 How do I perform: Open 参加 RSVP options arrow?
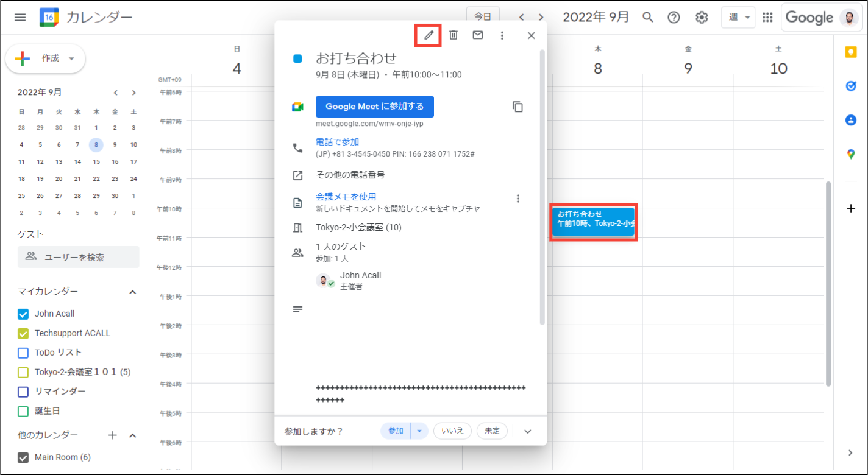[x=419, y=431]
